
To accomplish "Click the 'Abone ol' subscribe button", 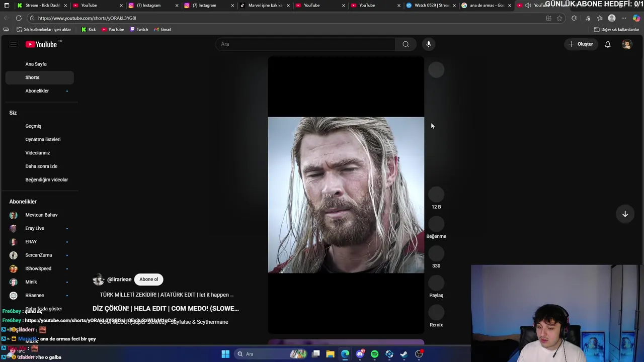I will [x=148, y=280].
